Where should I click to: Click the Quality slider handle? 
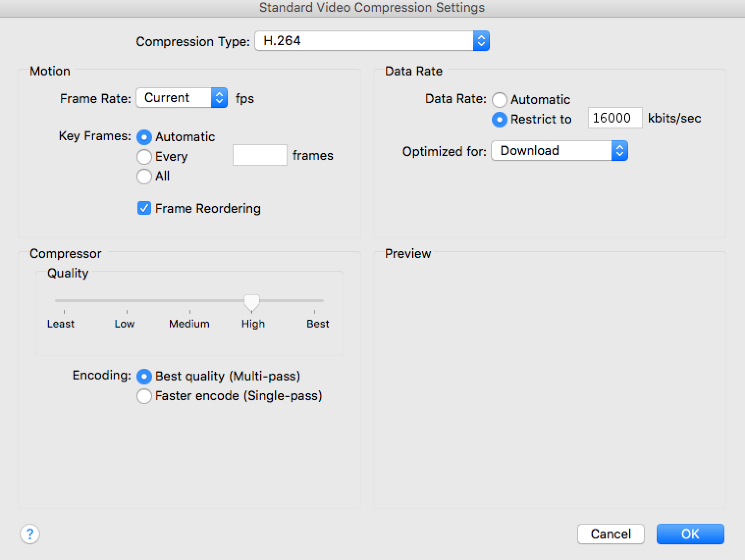pos(252,302)
